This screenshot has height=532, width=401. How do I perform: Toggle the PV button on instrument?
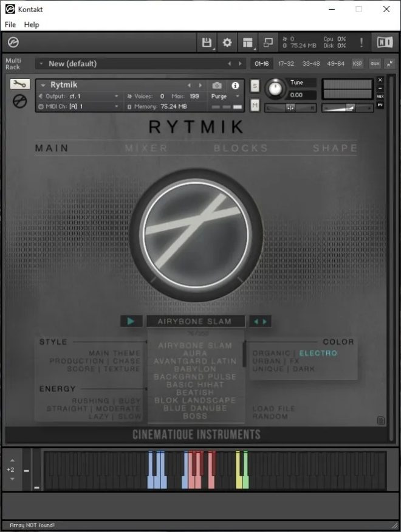point(380,105)
